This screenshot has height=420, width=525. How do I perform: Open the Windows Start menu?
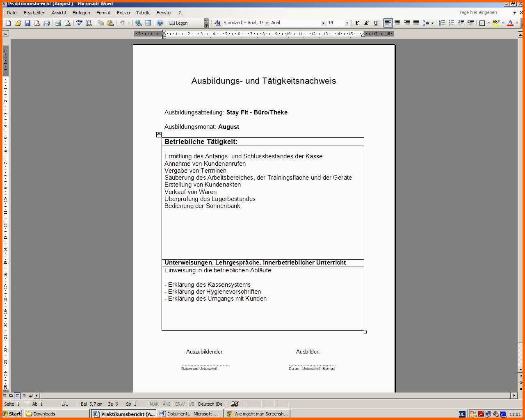[12, 414]
